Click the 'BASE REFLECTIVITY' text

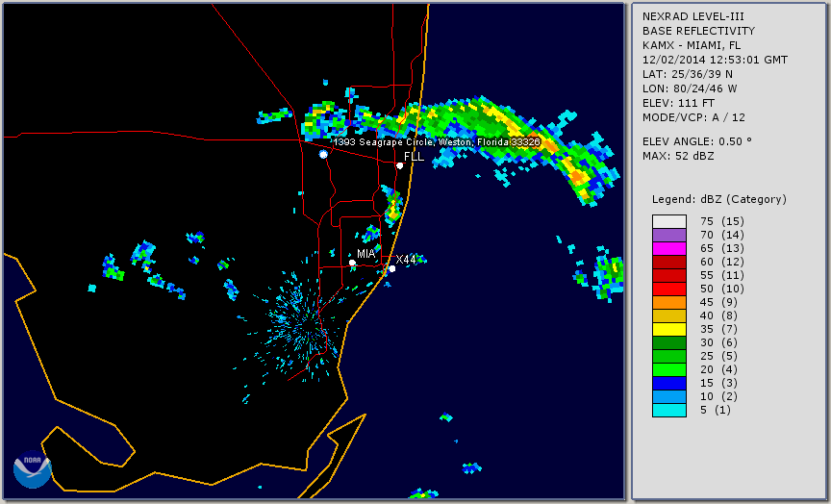[698, 32]
